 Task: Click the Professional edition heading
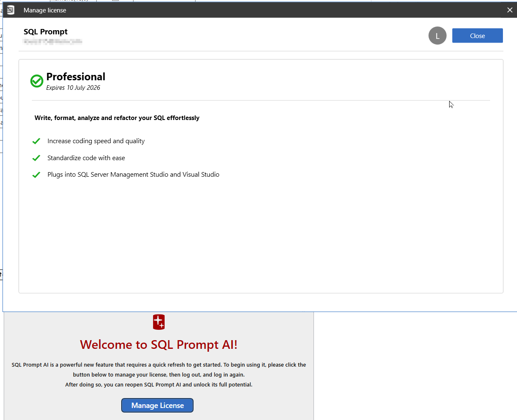pos(76,77)
